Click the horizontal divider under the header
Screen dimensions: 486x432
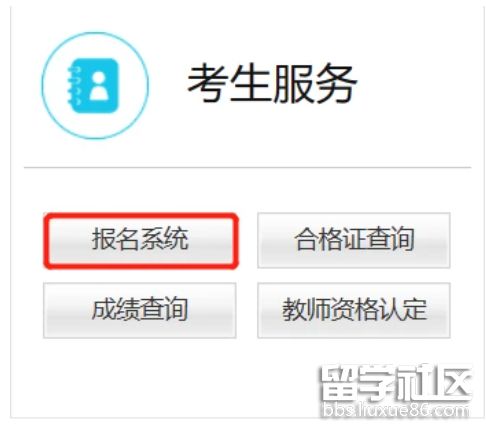click(247, 167)
